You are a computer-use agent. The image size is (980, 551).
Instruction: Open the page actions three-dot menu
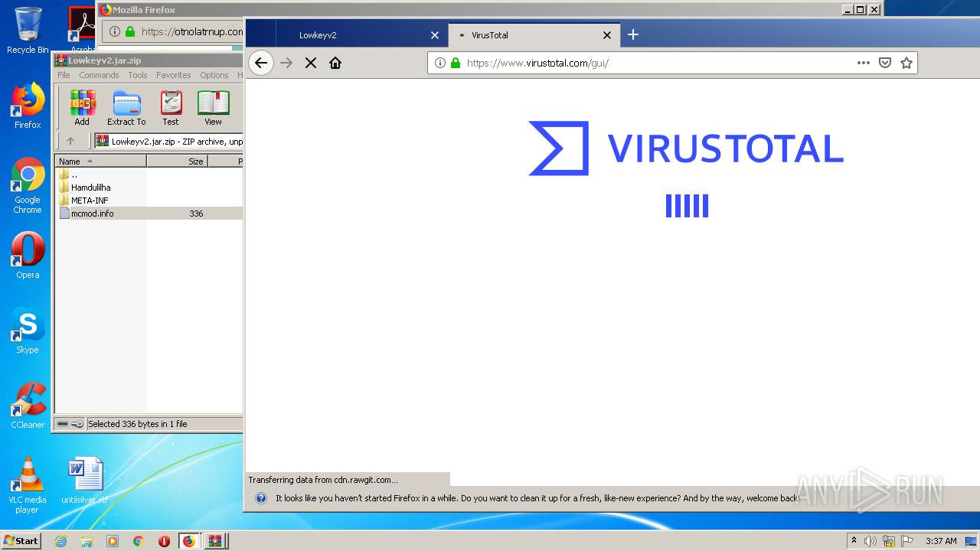click(863, 63)
